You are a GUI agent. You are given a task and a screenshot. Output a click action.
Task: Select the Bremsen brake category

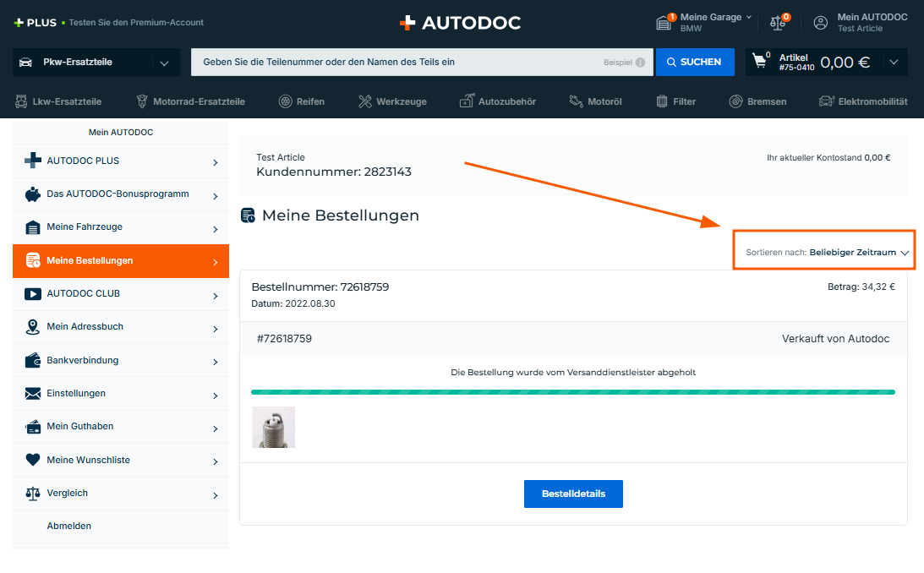[x=757, y=101]
